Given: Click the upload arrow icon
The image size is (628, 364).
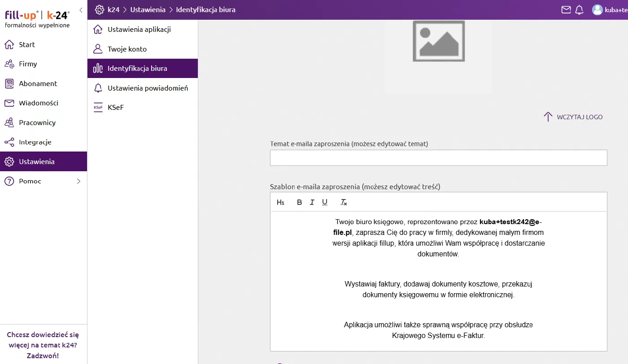Looking at the screenshot, I should click(x=548, y=117).
